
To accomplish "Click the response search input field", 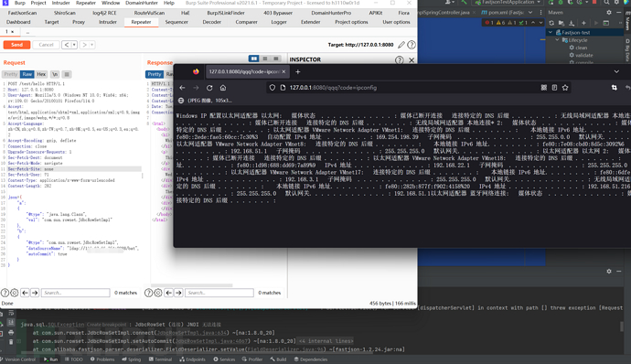I will (219, 293).
